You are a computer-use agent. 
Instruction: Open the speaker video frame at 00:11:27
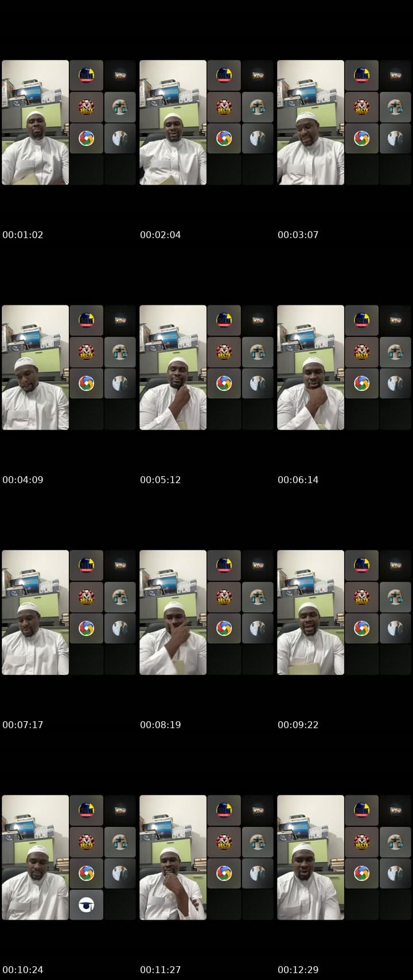pyautogui.click(x=173, y=857)
